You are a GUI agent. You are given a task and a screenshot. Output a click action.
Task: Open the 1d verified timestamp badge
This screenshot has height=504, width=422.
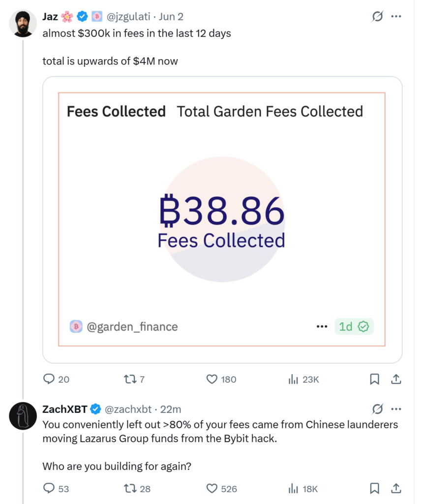pyautogui.click(x=354, y=326)
